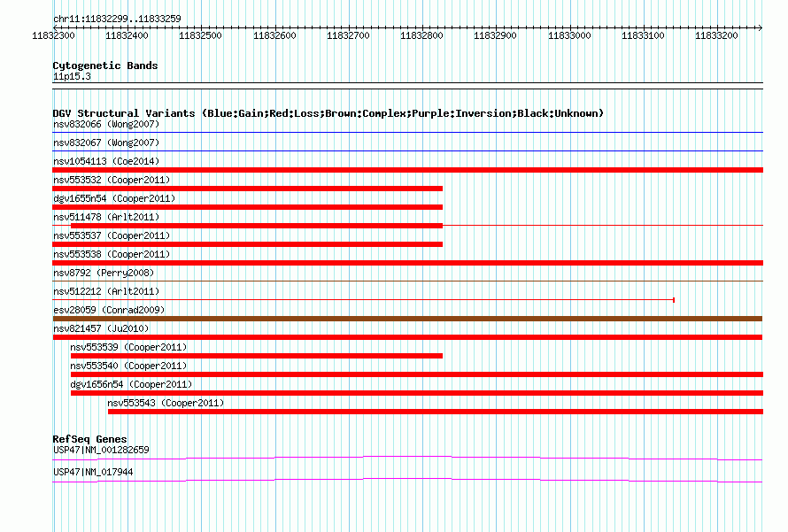Click the nsv553543 (Cooper2011) label
Viewport: 788px width, 532px height.
(x=166, y=403)
